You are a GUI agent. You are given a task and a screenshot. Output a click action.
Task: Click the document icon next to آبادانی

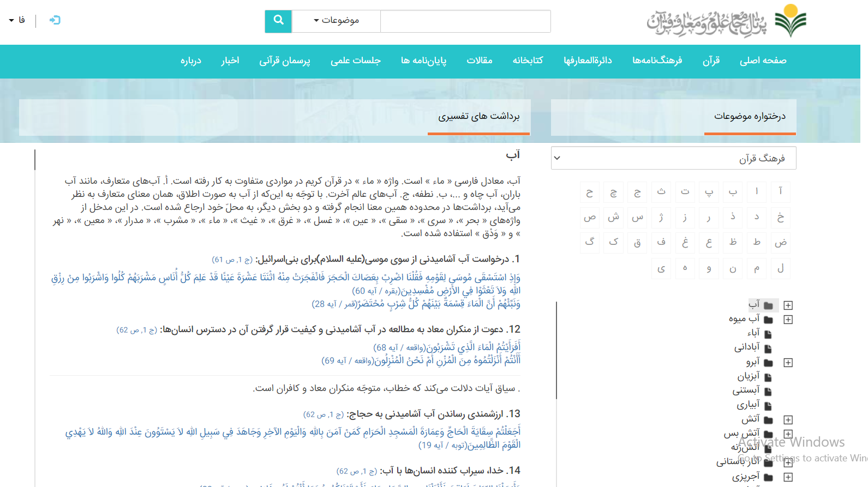point(768,348)
